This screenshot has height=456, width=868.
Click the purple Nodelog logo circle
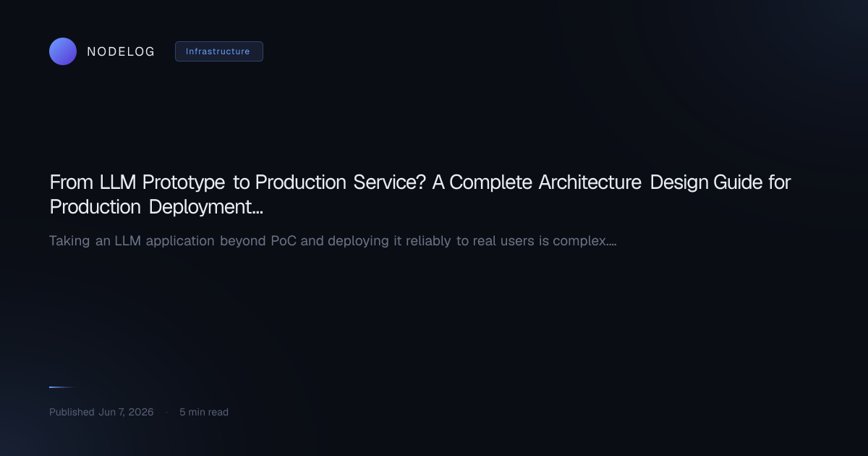[63, 51]
